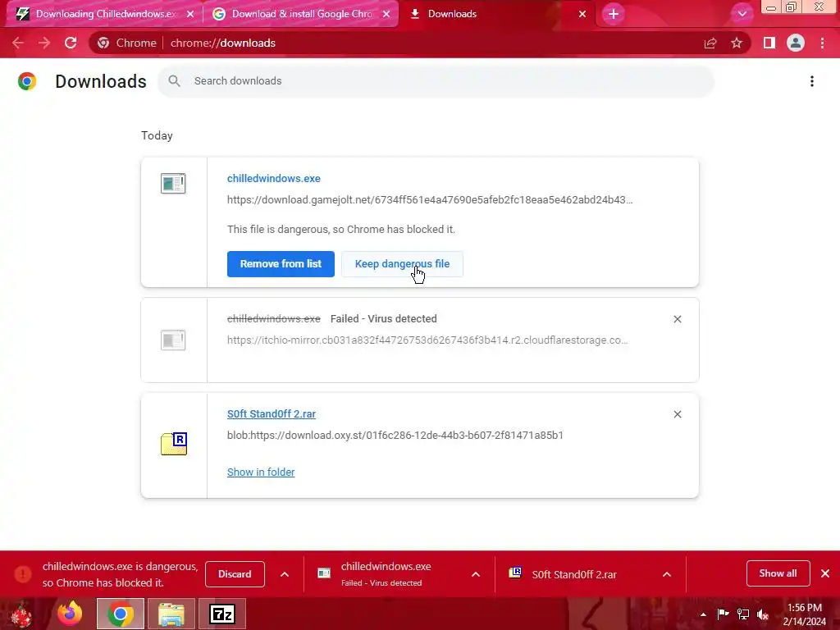Screen dimensions: 840x630
Task: Share this page icon in address bar
Action: [x=710, y=43]
